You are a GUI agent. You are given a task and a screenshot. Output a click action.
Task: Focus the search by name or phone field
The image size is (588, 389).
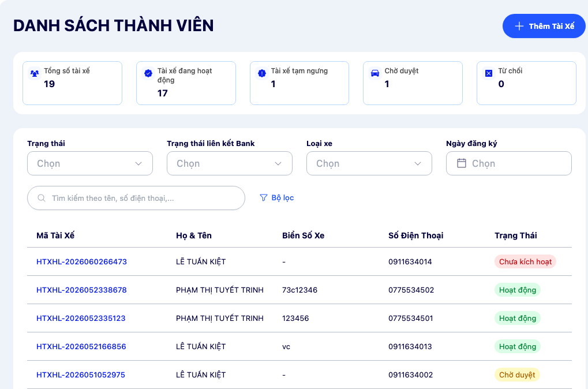click(136, 198)
